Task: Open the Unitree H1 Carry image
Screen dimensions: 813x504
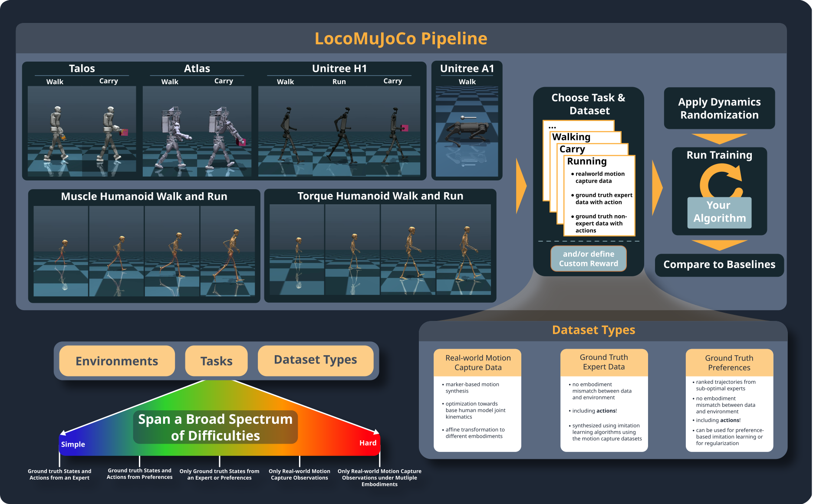Action: coord(393,130)
